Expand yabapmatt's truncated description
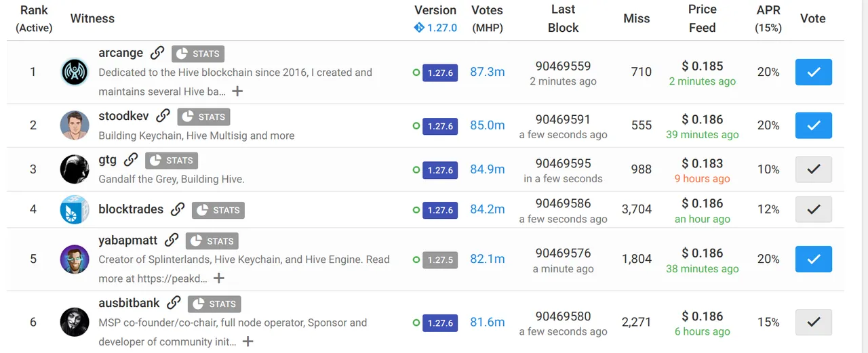The height and width of the screenshot is (353, 868). [x=218, y=278]
